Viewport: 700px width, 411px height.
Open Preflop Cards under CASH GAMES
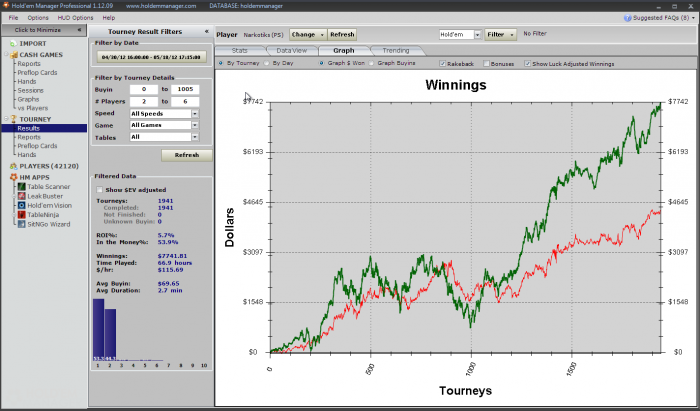pyautogui.click(x=37, y=72)
